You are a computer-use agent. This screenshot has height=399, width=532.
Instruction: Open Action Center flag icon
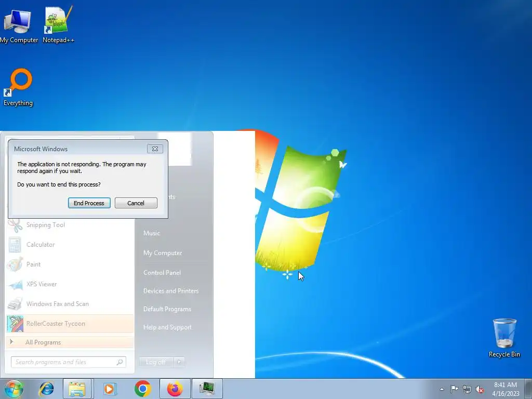pos(454,389)
